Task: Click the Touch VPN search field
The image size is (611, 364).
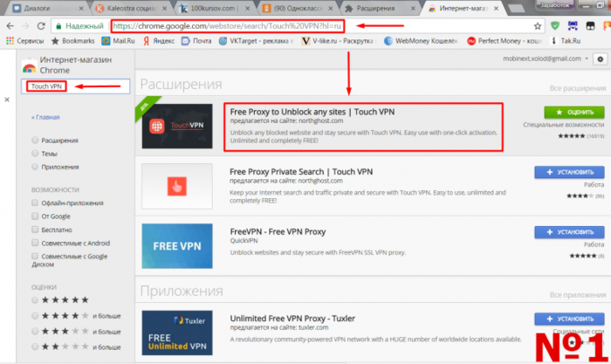Action: pos(76,86)
